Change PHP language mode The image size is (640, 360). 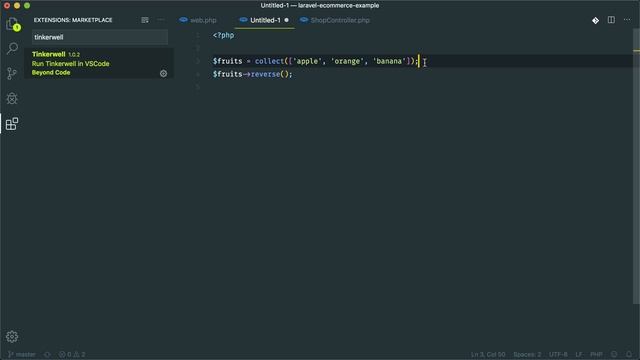coord(596,354)
